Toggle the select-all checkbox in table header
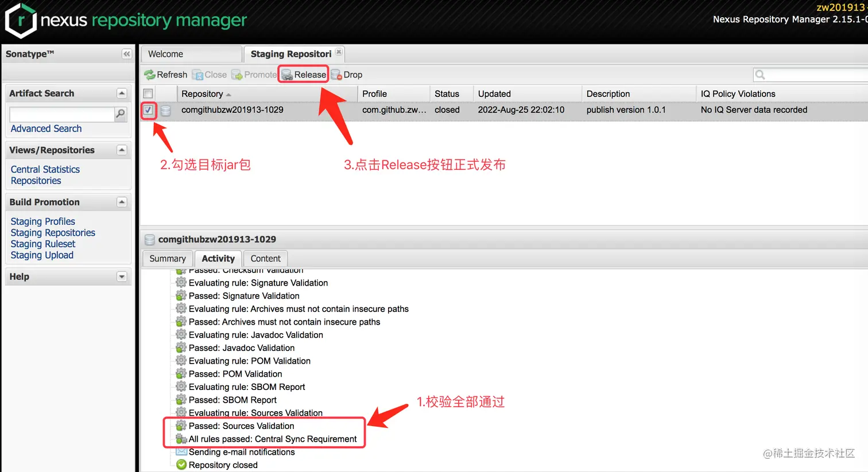Screen dimensions: 868x472 click(148, 93)
